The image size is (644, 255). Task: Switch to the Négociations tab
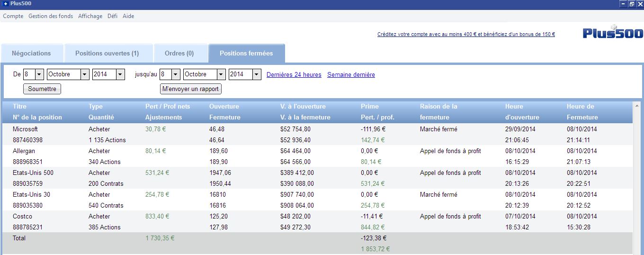[x=31, y=53]
